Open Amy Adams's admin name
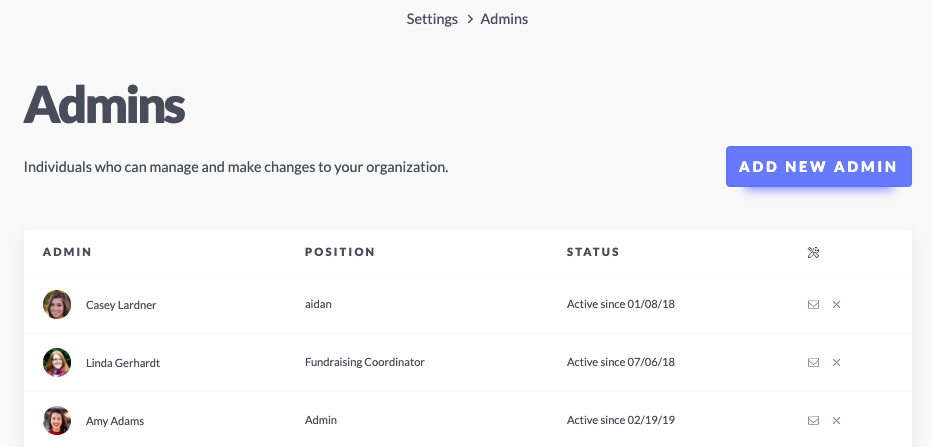The width and height of the screenshot is (932, 447). click(x=115, y=421)
